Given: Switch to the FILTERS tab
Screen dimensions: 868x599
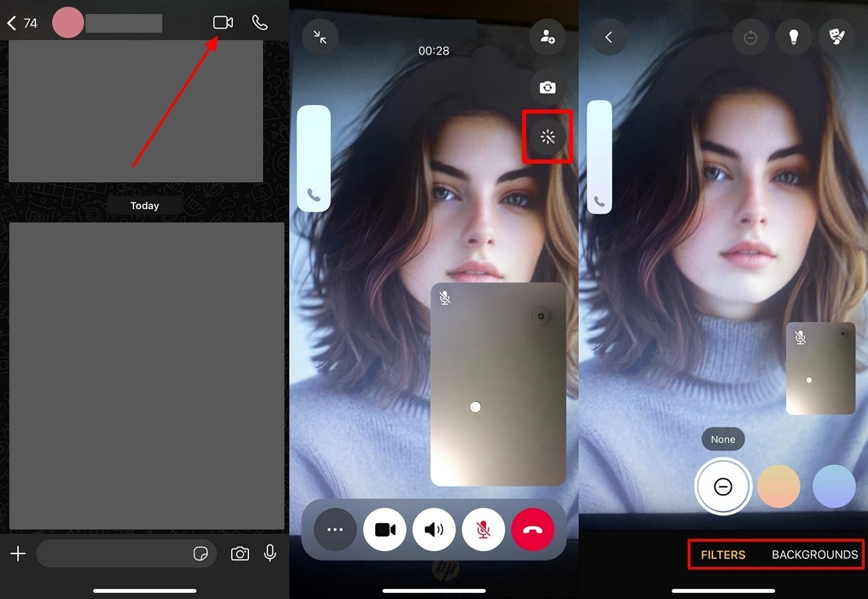Looking at the screenshot, I should click(723, 554).
